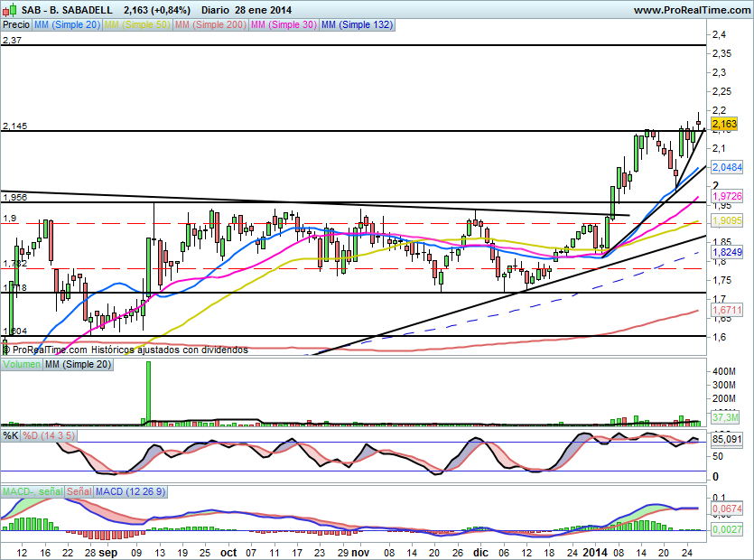Click the tall green volume spike bar

pyautogui.click(x=149, y=393)
